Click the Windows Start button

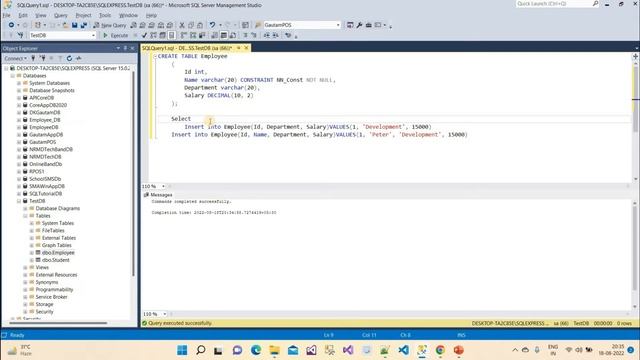[x=182, y=350]
